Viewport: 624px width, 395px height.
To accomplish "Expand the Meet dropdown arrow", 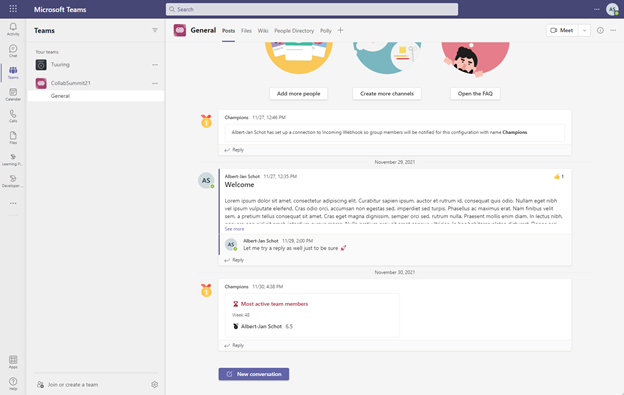I will (584, 30).
